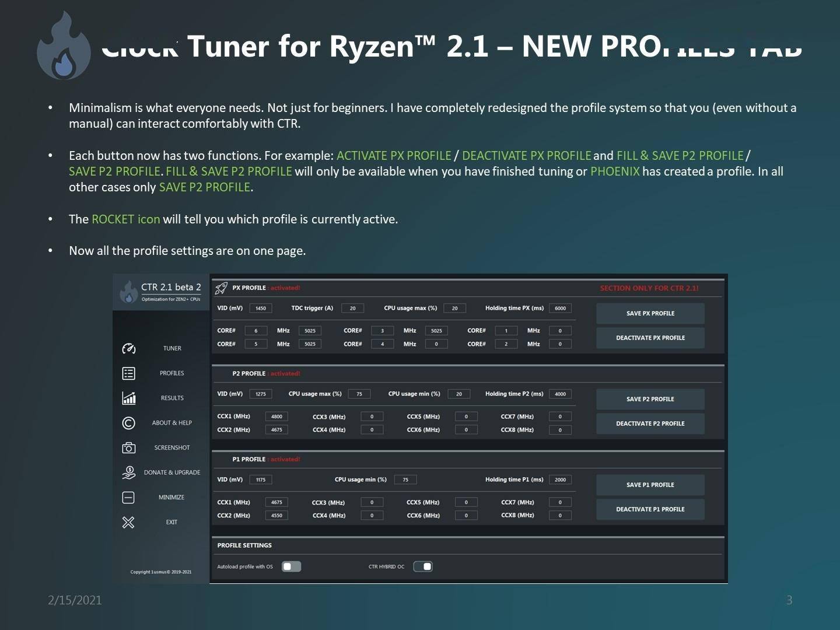Edit the Holding time PX (ms) value
Image resolution: width=840 pixels, height=630 pixels.
tap(560, 308)
